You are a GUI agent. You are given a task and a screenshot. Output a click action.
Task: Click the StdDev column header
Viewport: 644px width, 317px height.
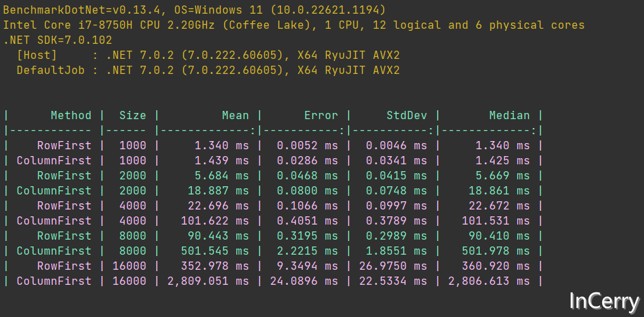(x=406, y=116)
